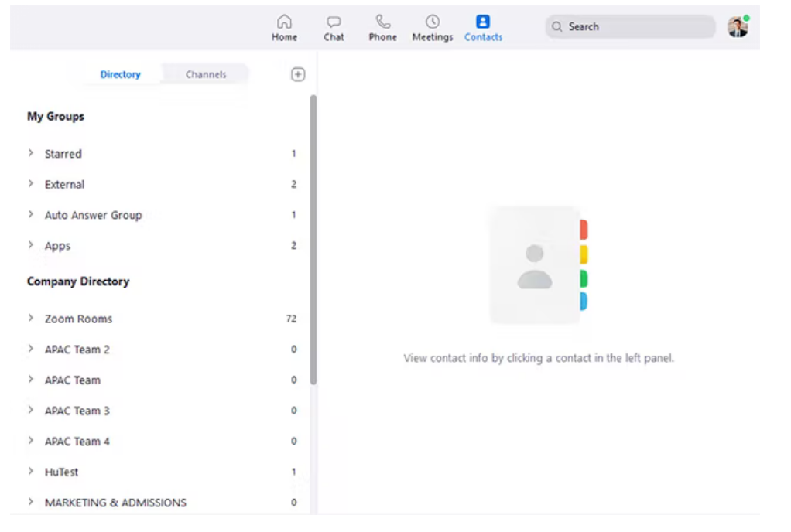
Task: Select the Zoom Rooms label
Action: 78,319
